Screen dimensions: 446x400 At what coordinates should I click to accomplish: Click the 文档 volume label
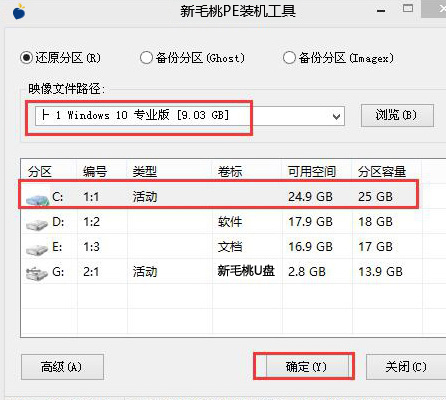(230, 247)
